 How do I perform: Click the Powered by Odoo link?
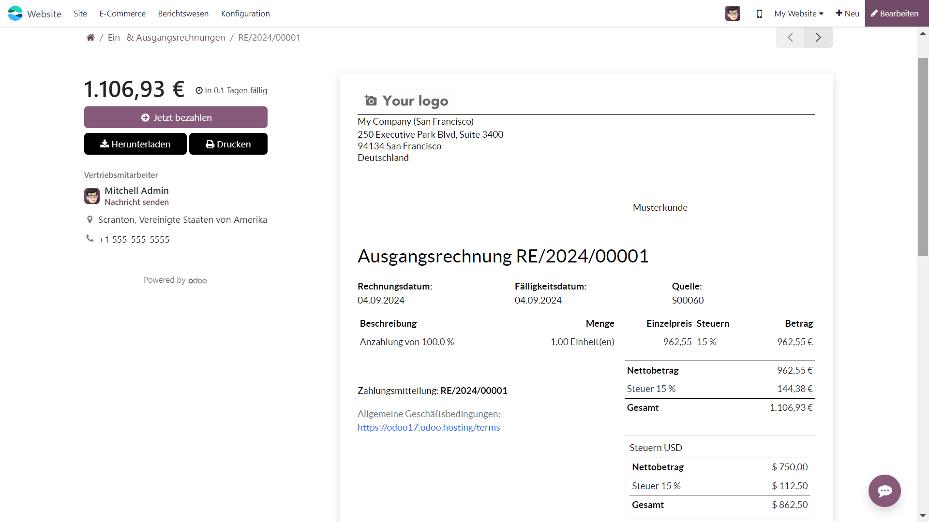click(175, 280)
